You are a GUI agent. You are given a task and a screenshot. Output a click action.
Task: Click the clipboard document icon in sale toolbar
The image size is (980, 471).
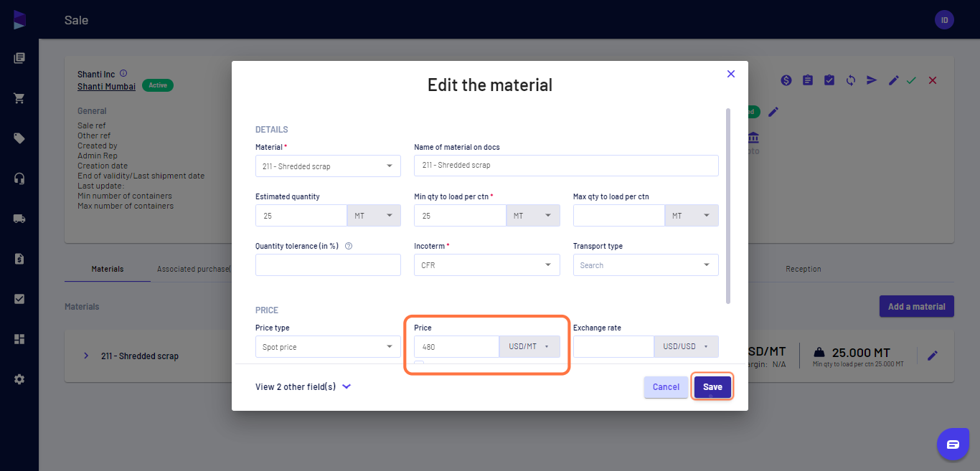(808, 80)
